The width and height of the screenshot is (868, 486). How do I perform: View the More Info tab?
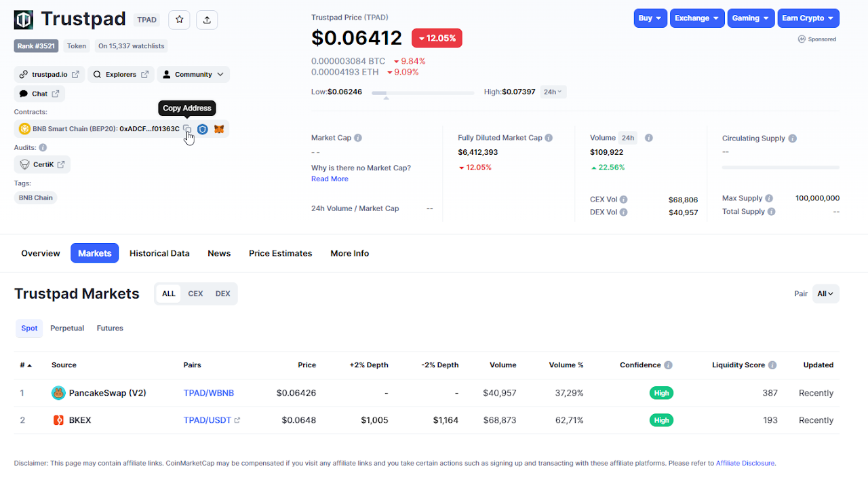click(x=350, y=253)
